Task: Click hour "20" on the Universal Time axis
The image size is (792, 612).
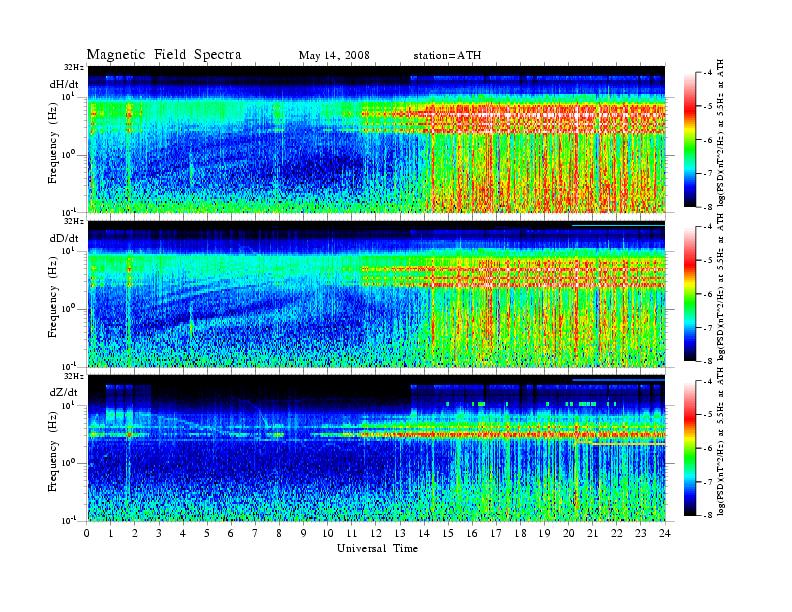Action: tap(569, 533)
